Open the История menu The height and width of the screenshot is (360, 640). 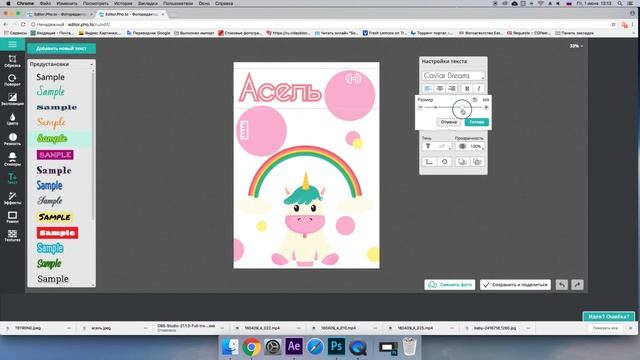tap(122, 3)
